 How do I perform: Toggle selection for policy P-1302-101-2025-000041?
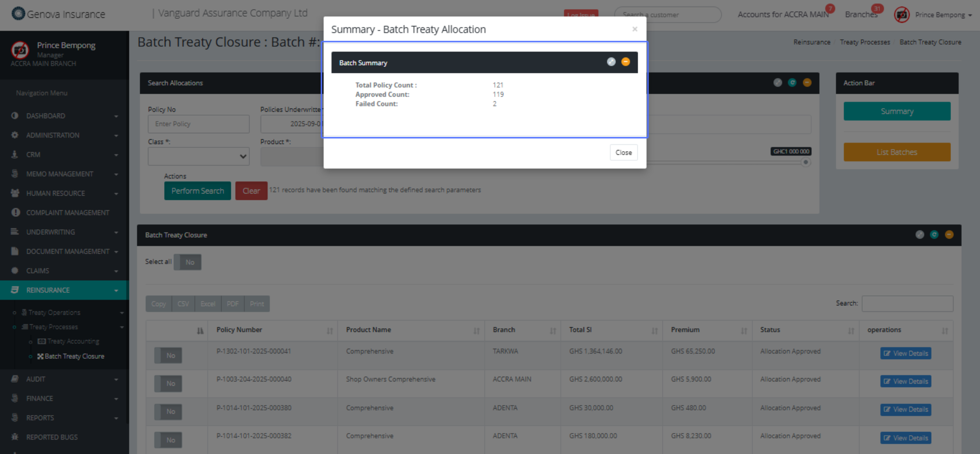pos(168,356)
